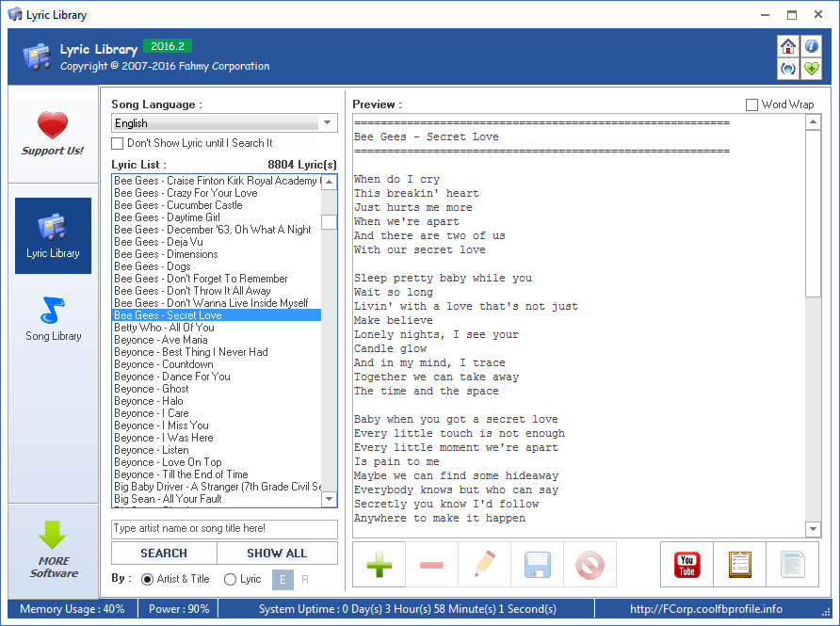Remove lyric with the red minus icon
Screen dimensions: 840x626
[x=432, y=565]
